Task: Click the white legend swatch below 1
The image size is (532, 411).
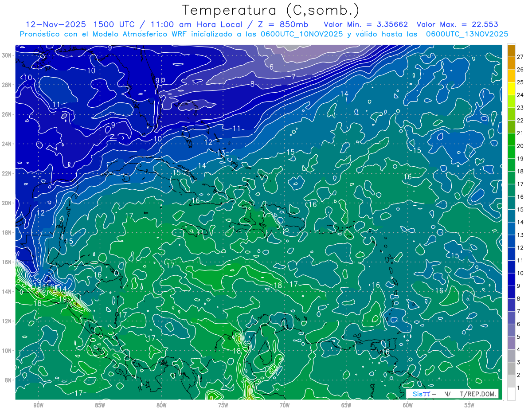Action: coord(511,394)
